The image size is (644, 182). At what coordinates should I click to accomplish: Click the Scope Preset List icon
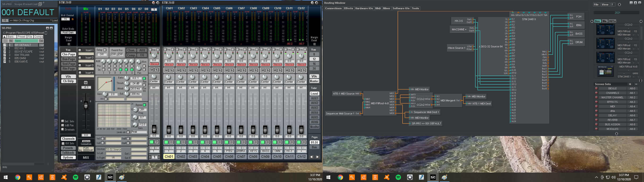pos(40,4)
